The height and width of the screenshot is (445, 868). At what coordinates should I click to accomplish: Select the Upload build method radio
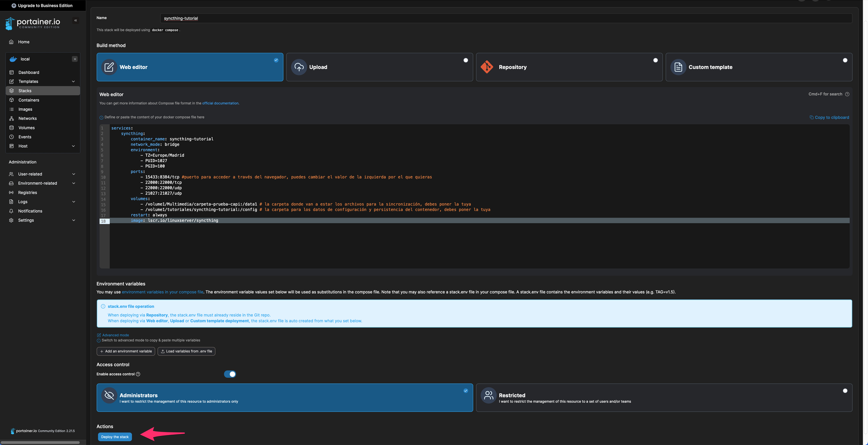466,60
